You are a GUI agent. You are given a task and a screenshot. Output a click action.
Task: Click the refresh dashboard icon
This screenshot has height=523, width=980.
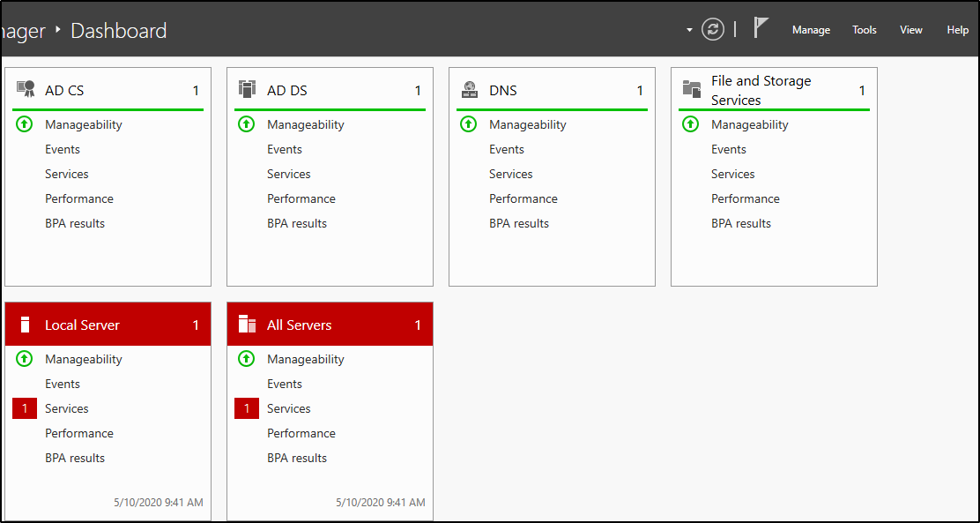[x=712, y=29]
